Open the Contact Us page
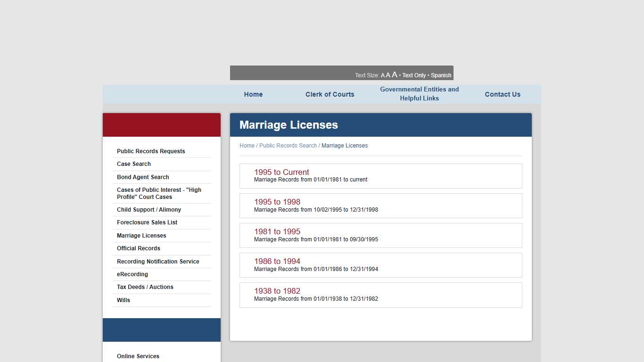 tap(503, 94)
